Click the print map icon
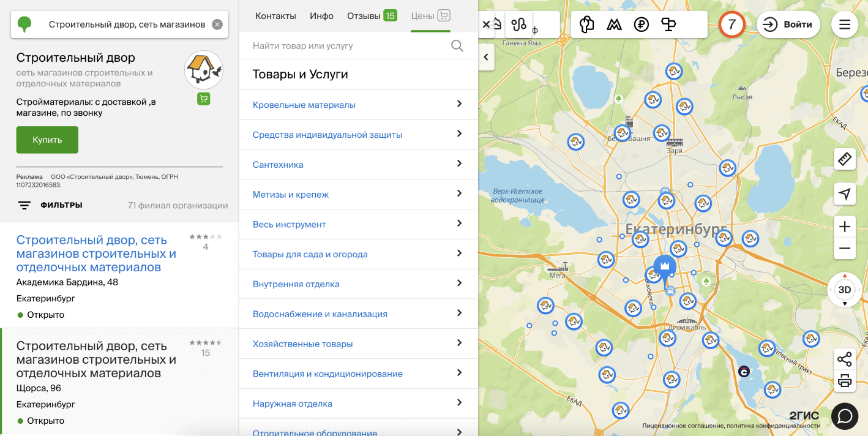 point(845,381)
